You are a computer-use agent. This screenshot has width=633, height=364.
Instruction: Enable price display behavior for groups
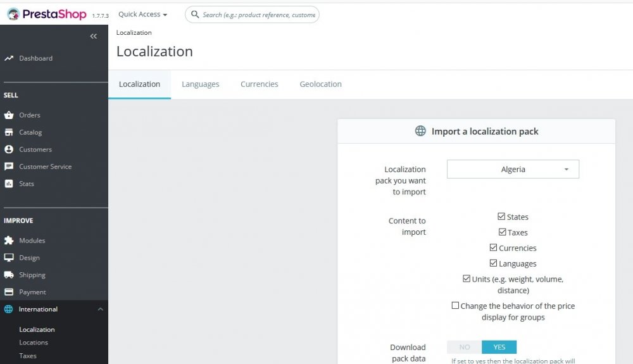click(x=455, y=306)
